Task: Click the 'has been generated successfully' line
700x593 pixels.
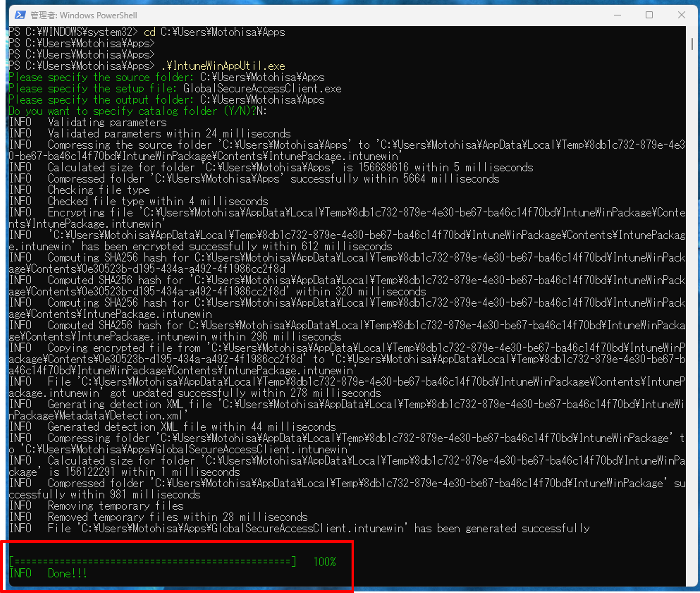Action: tap(502, 528)
